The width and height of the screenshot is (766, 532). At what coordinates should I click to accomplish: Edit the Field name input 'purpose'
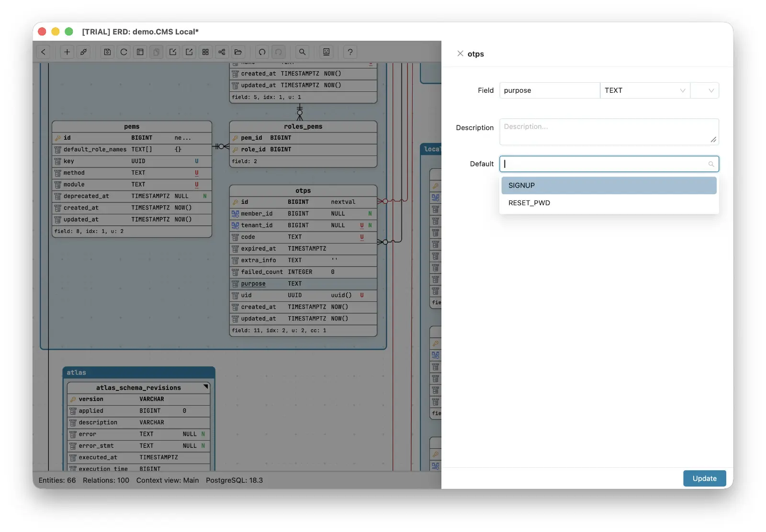[549, 90]
